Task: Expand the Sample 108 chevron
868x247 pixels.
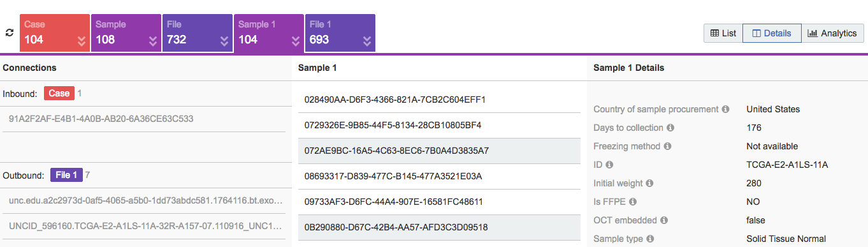Action: (153, 41)
